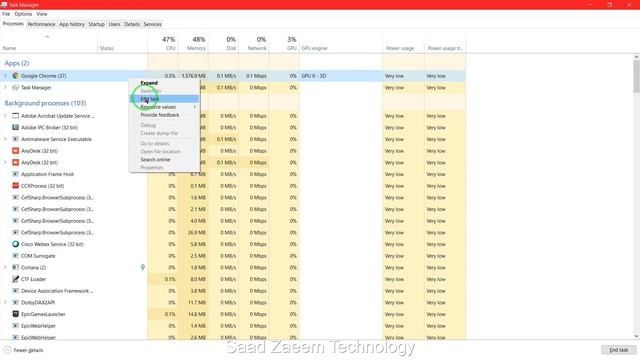Click the Cortana process icon
This screenshot has width=640, height=360.
pos(16,267)
